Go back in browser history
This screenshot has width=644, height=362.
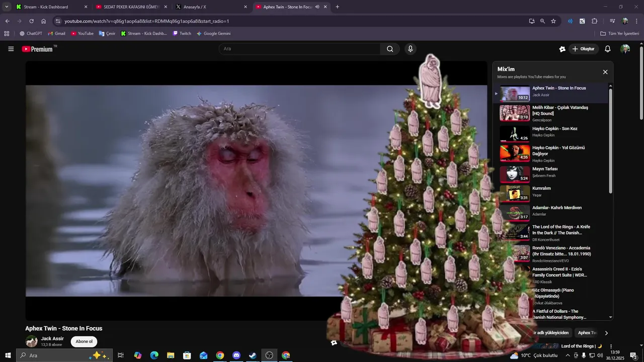pos(7,21)
